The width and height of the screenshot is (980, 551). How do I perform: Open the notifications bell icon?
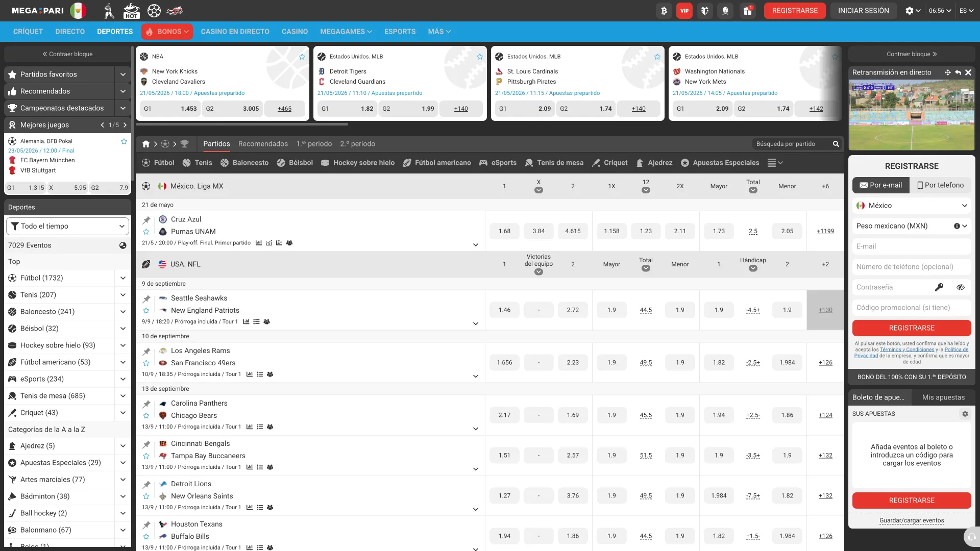coord(725,11)
